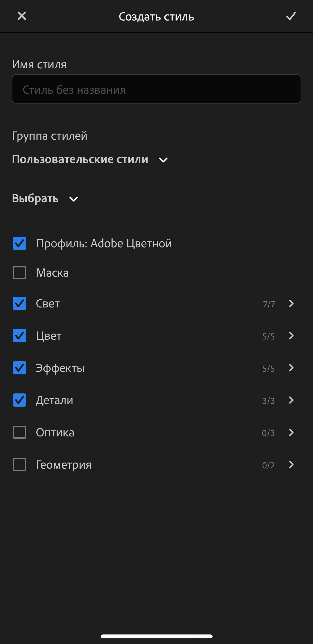
Task: Uncheck the Цвет option
Action: (x=20, y=336)
